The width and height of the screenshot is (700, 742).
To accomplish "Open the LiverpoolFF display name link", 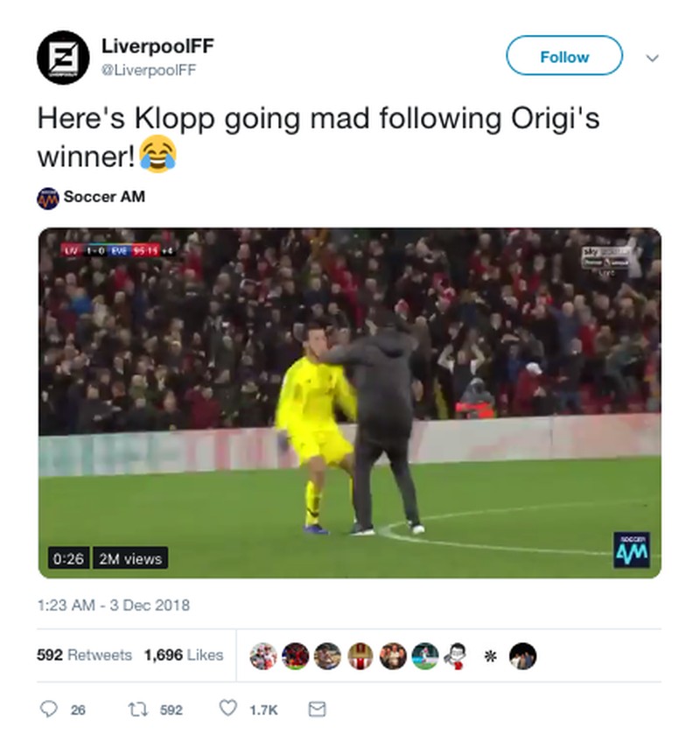I will pyautogui.click(x=157, y=46).
